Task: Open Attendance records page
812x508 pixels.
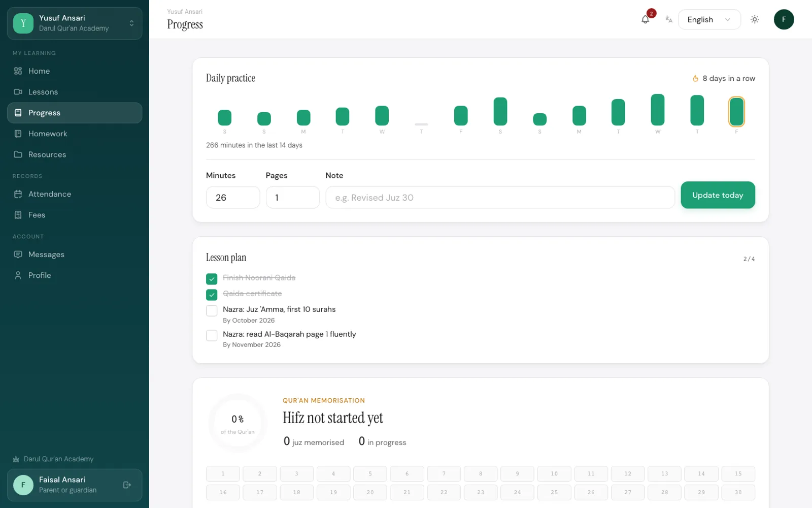Action: [x=75, y=194]
